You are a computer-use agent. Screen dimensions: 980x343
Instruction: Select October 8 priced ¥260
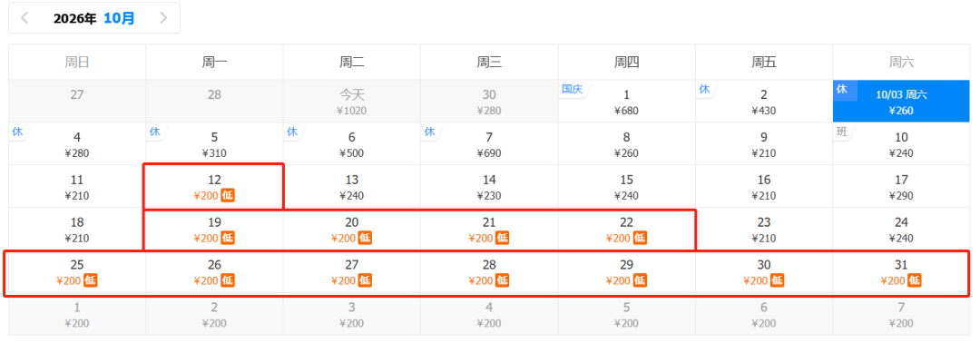[x=627, y=143]
